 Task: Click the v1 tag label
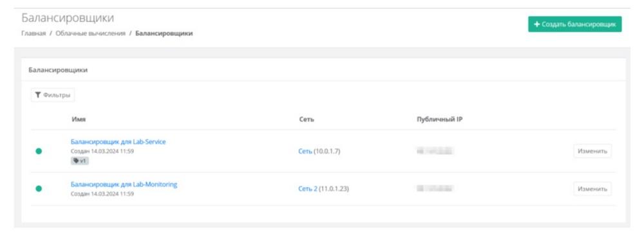tap(80, 161)
